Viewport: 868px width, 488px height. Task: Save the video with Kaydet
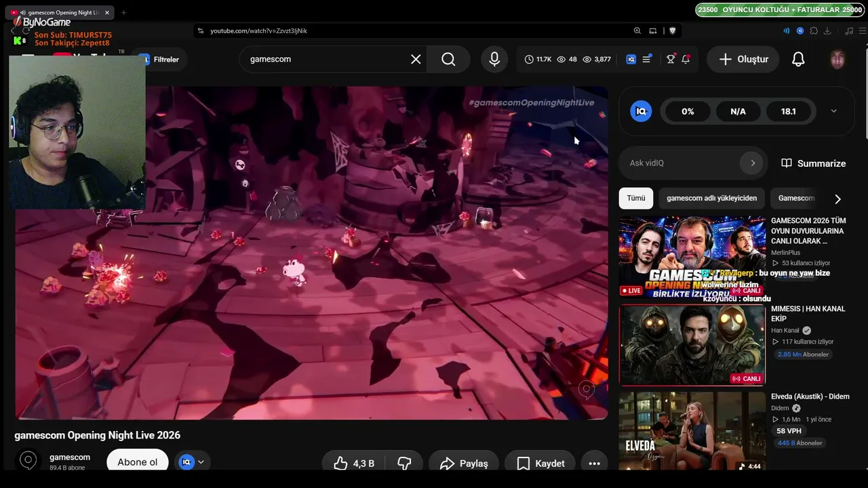point(540,464)
